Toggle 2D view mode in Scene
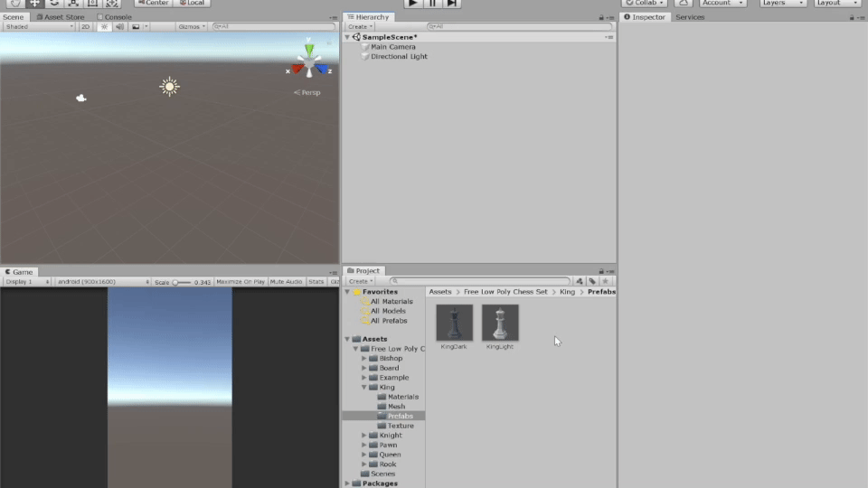868x488 pixels. pos(85,27)
